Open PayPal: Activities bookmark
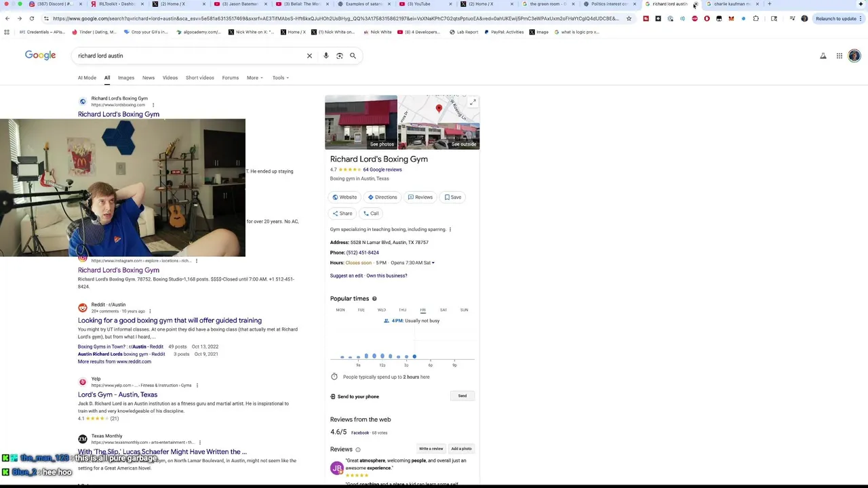Image resolution: width=868 pixels, height=488 pixels. pyautogui.click(x=504, y=32)
